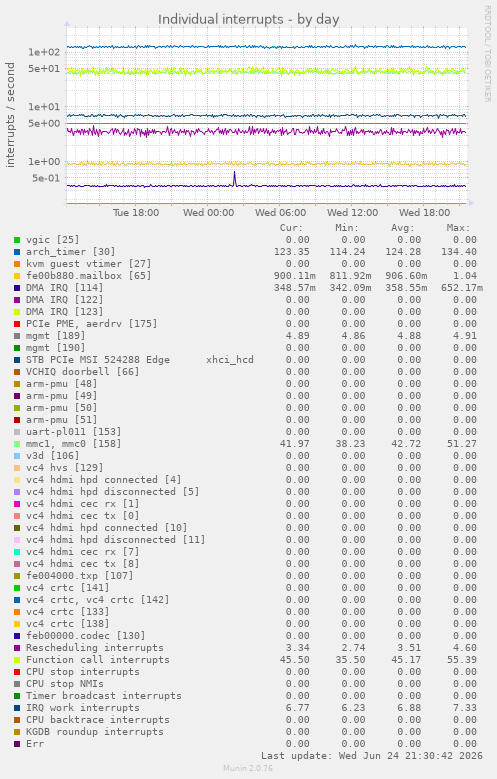
Task: Click 'KGDB roundup interrupts' label
Action: point(94,732)
